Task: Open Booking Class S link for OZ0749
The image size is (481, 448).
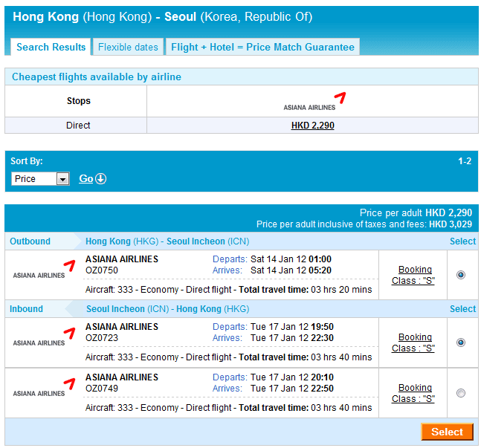Action: point(414,393)
